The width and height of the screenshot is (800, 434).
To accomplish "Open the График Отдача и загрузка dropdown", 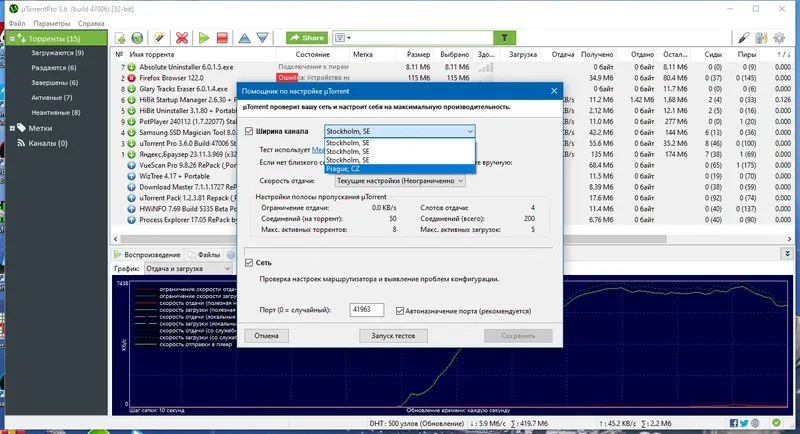I will (x=188, y=268).
